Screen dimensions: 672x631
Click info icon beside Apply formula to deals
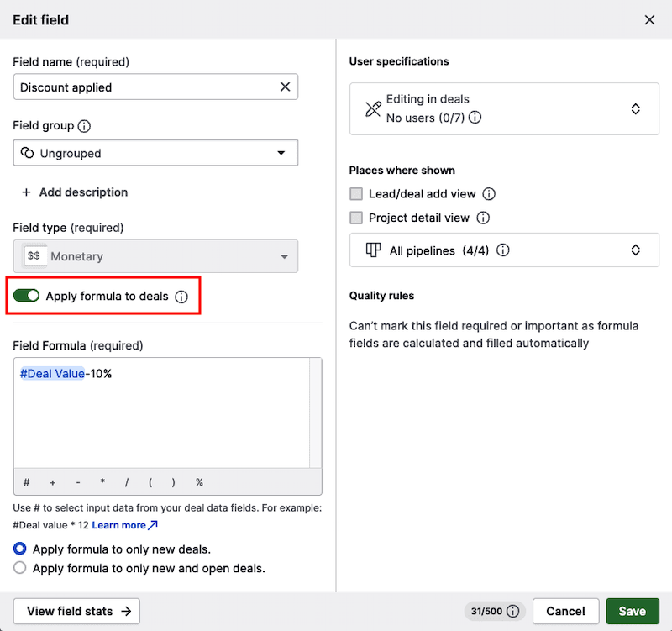(181, 297)
